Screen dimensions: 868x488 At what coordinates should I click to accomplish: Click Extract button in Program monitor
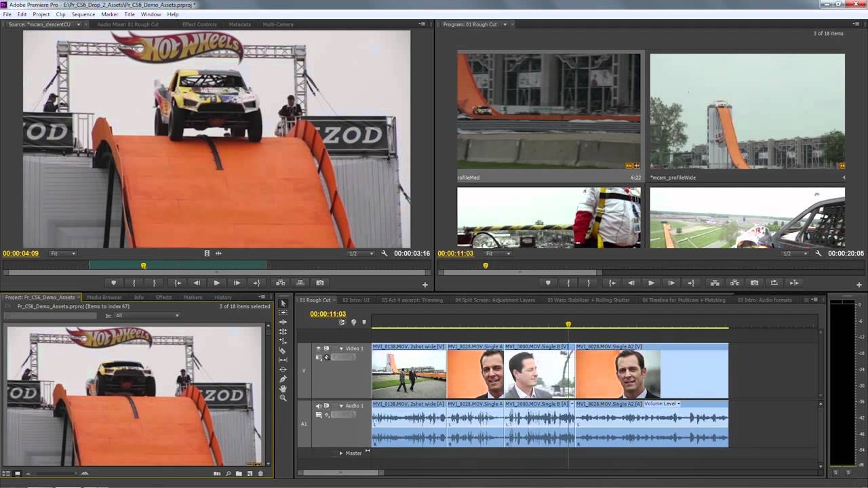(734, 283)
